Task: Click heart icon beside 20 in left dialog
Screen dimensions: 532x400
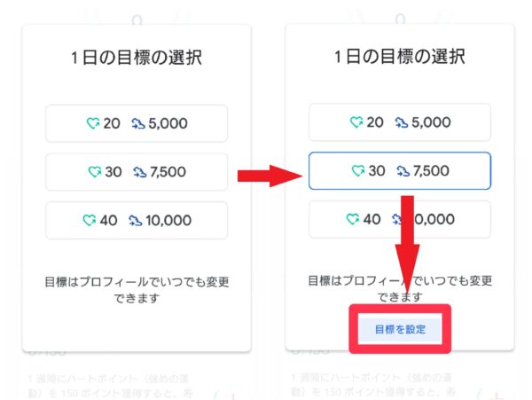Action: [x=92, y=123]
